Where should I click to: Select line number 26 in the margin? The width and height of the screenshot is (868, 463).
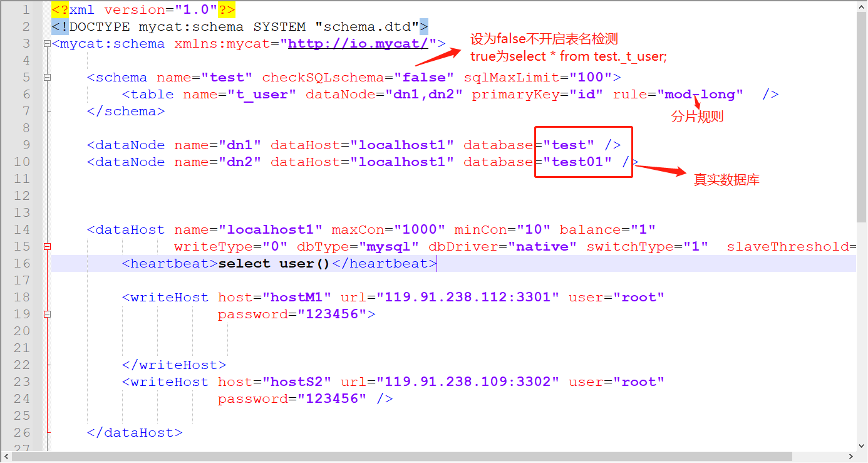click(x=21, y=433)
